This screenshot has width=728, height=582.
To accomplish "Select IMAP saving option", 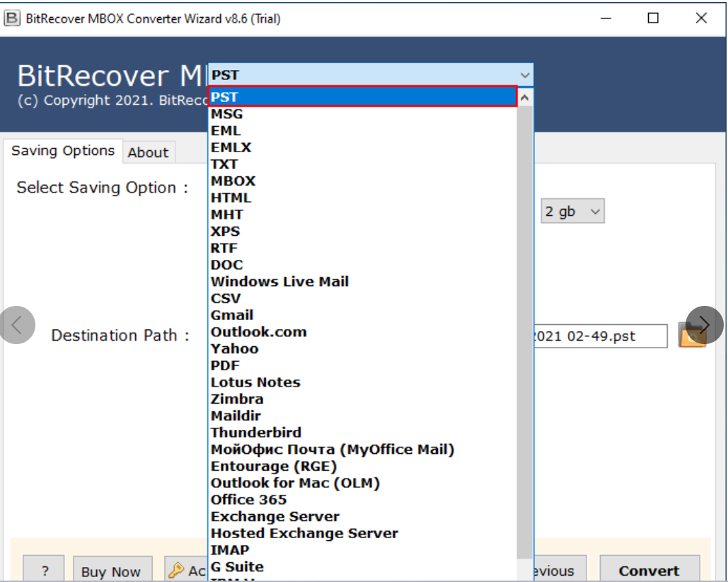I will (363, 549).
